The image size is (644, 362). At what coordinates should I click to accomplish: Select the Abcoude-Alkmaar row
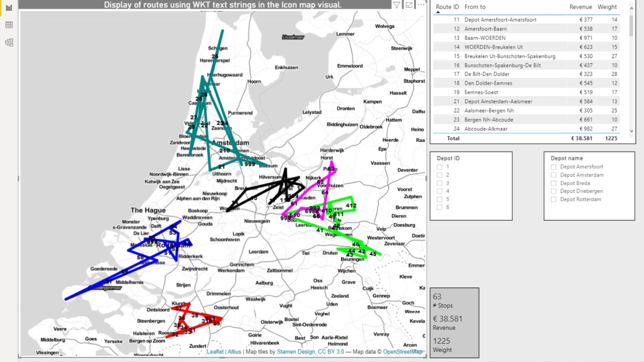[526, 129]
